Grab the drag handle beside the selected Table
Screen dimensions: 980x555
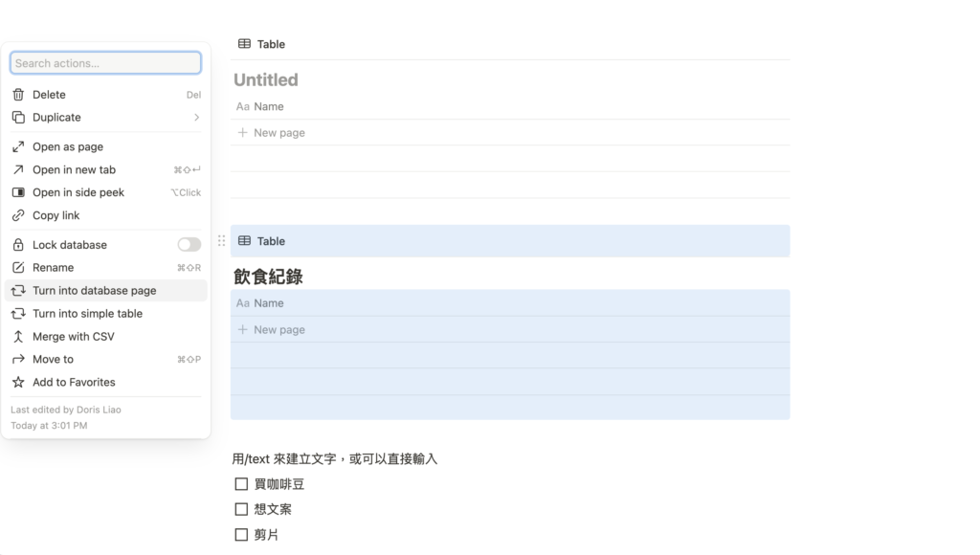pos(222,241)
